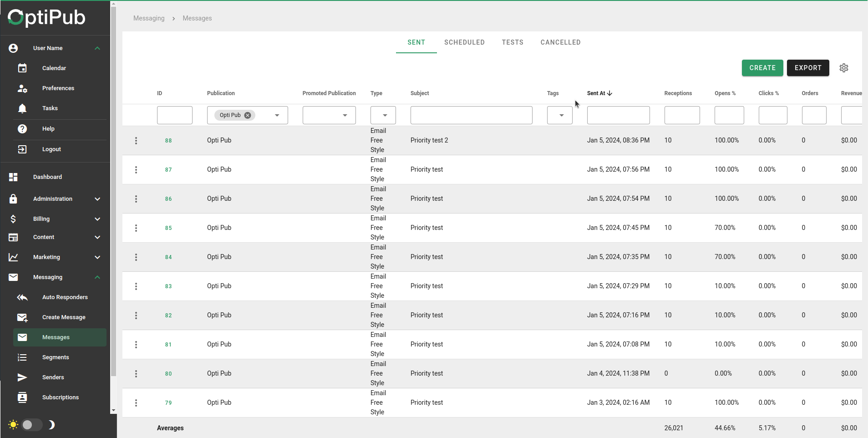Open the Calendar icon in sidebar

click(22, 68)
